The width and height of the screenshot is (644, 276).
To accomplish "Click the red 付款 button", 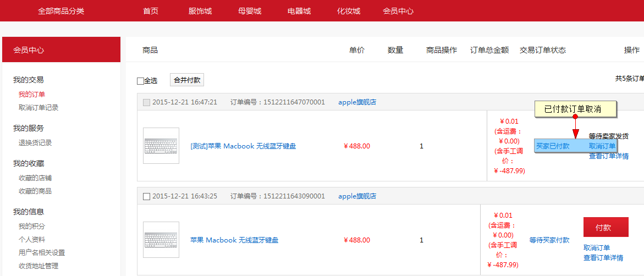I will point(606,227).
